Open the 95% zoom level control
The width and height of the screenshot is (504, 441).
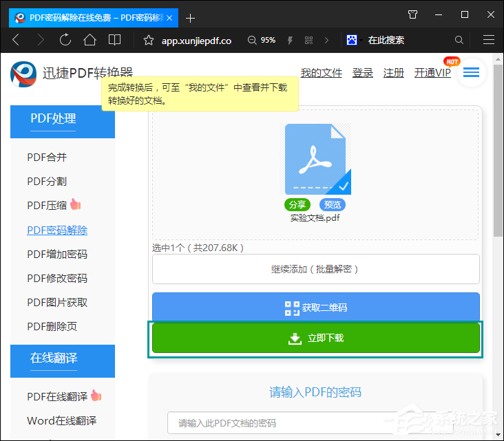point(262,41)
